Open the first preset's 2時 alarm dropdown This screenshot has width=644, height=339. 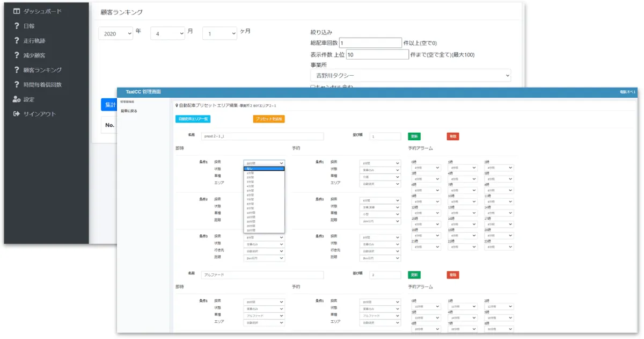tap(499, 168)
